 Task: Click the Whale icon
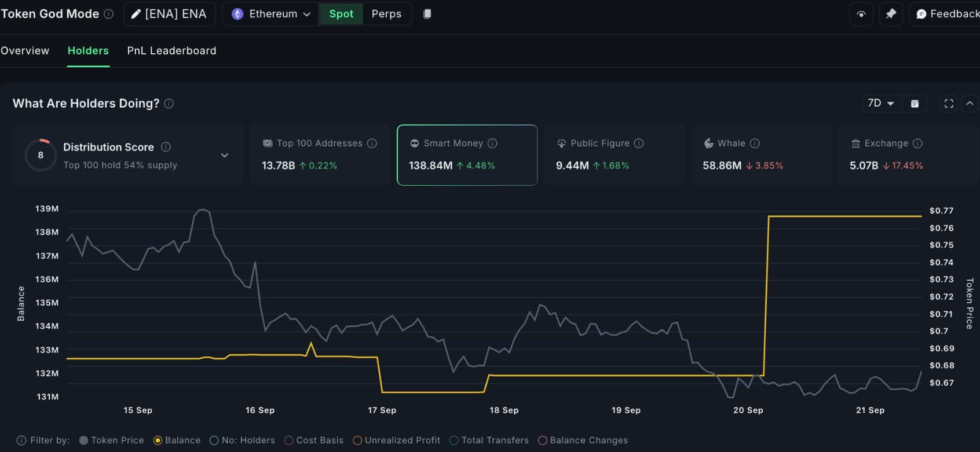(708, 143)
